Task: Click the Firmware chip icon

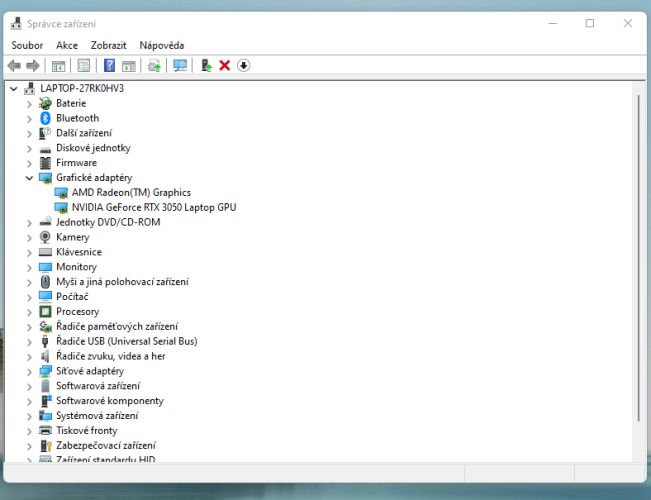Action: [x=45, y=163]
